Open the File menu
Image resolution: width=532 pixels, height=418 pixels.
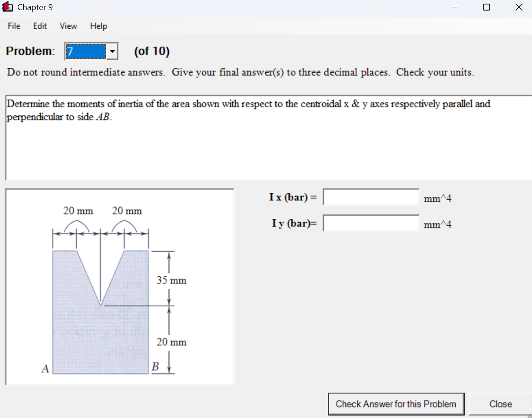pyautogui.click(x=14, y=26)
